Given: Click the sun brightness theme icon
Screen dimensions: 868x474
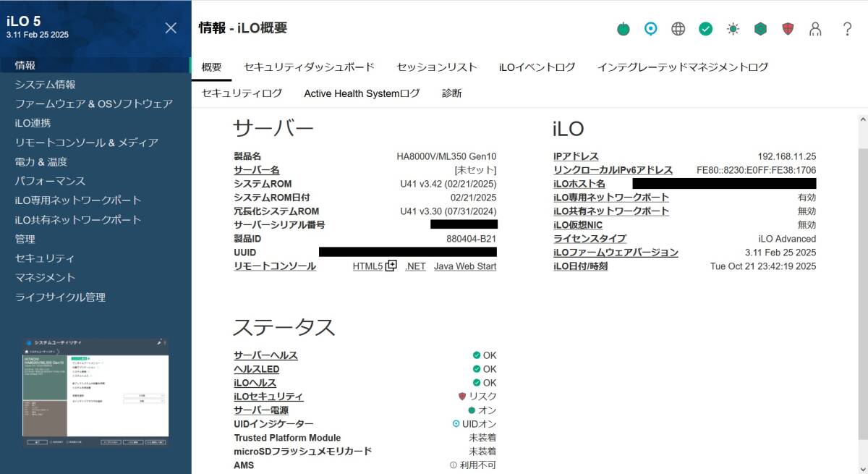Looking at the screenshot, I should click(733, 29).
